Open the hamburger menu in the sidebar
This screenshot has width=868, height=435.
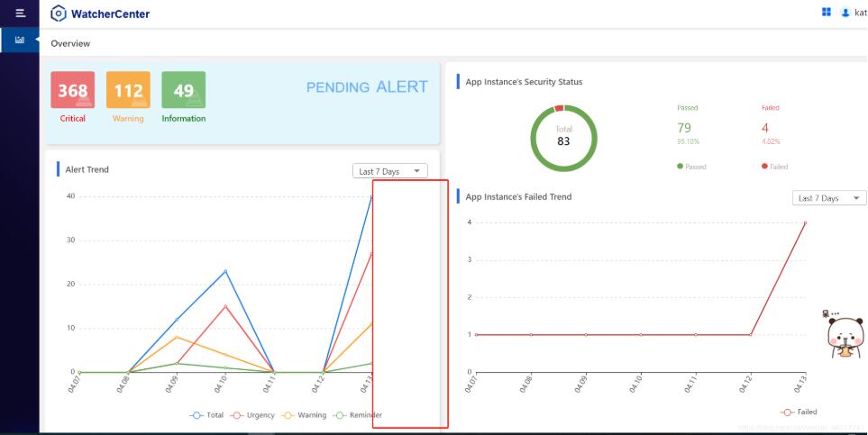(x=19, y=13)
